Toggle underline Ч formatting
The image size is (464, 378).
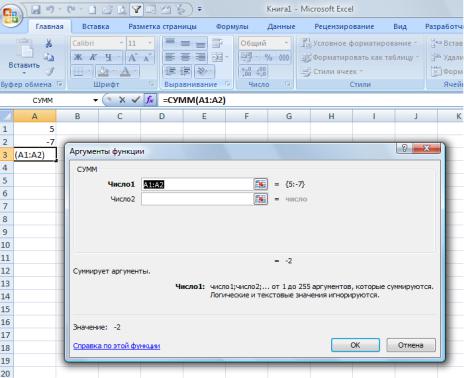108,57
